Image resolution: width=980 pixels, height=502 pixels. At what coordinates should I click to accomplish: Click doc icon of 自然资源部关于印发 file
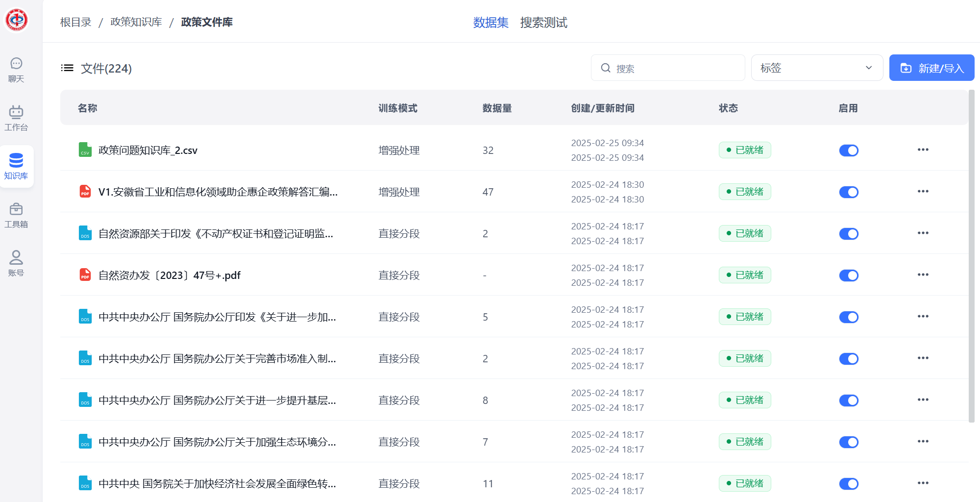point(85,233)
